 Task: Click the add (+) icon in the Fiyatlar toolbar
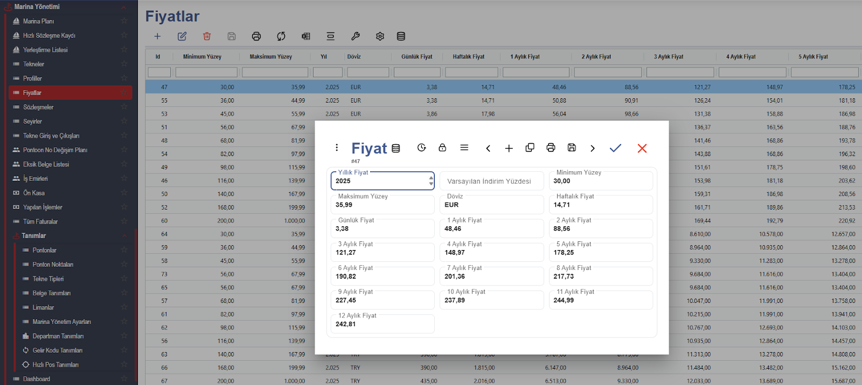pyautogui.click(x=157, y=36)
